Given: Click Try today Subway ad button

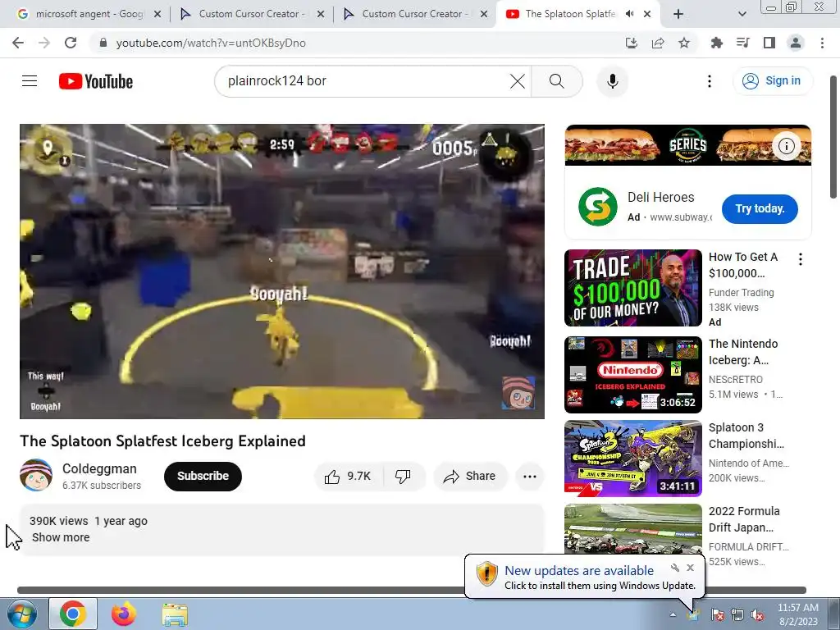Looking at the screenshot, I should [760, 209].
